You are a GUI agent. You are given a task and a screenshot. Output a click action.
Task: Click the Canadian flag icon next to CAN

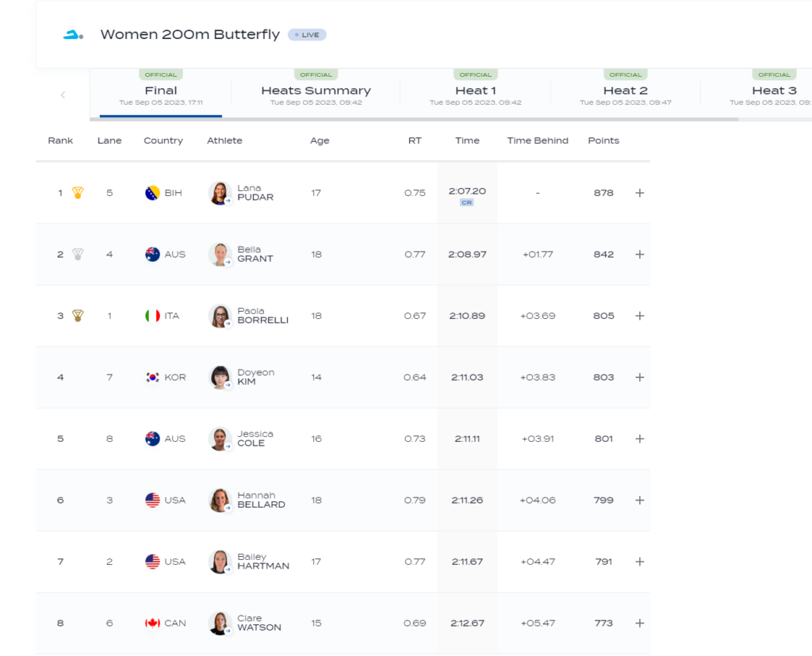(152, 623)
